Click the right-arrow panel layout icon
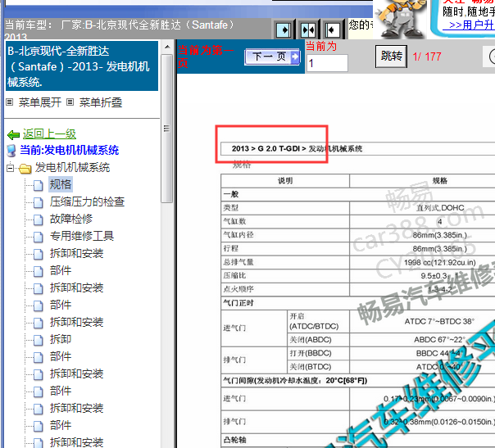495x448 pixels. click(x=284, y=30)
